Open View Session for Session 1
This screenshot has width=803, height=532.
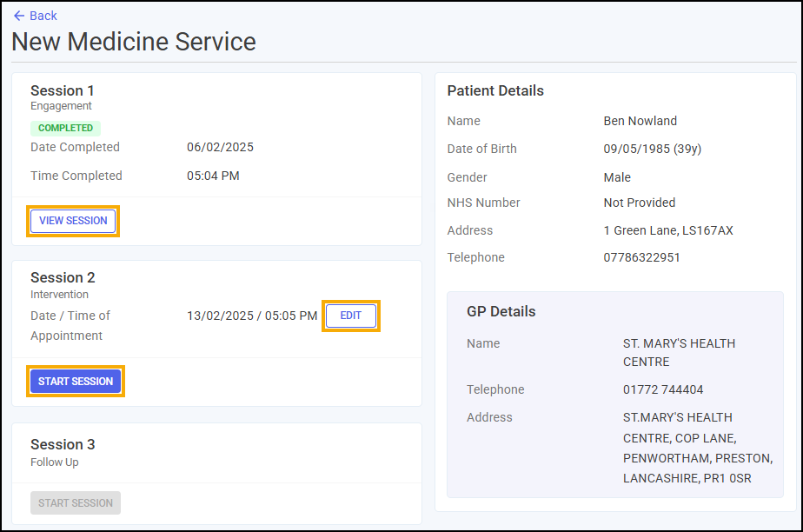73,221
